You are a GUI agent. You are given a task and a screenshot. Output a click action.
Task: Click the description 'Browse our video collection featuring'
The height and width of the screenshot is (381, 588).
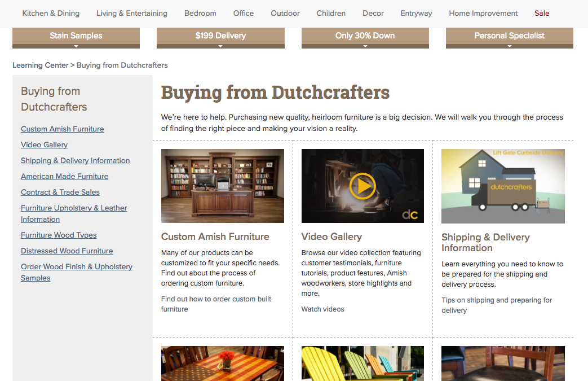click(x=361, y=273)
